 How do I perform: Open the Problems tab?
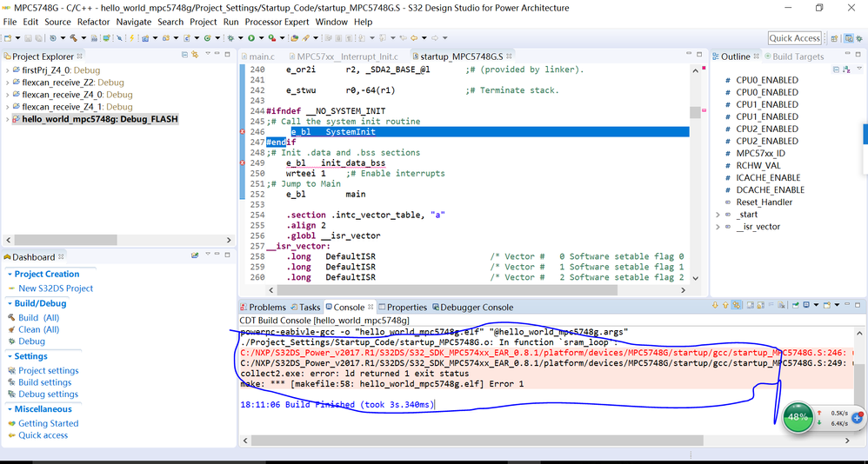tap(264, 307)
